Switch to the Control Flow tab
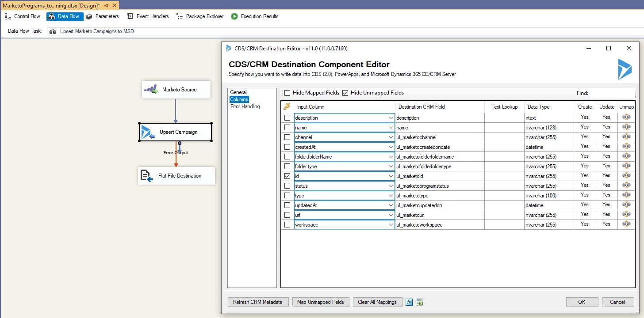Screen dimensions: 644x318 click(22, 16)
